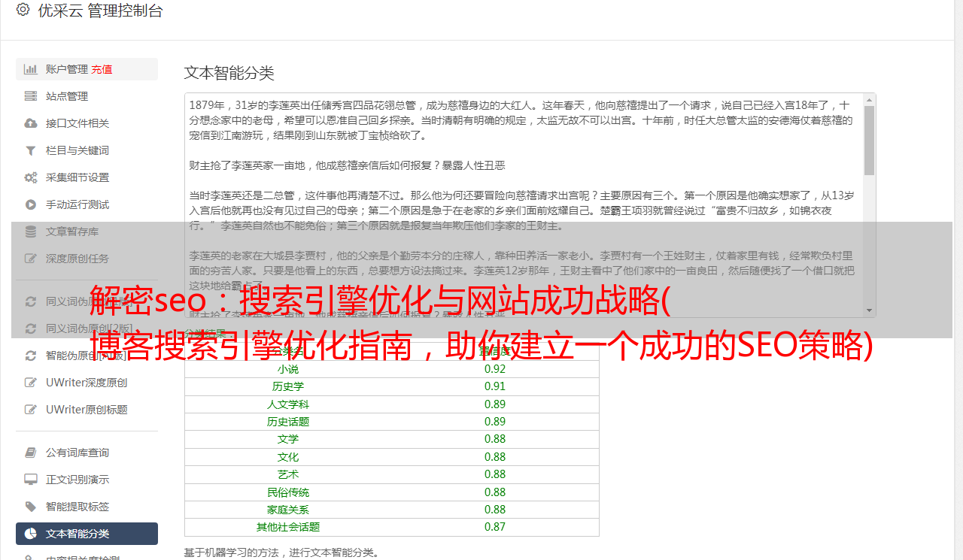Click the 0.88 value in 文学 row
The height and width of the screenshot is (560, 963).
[495, 439]
